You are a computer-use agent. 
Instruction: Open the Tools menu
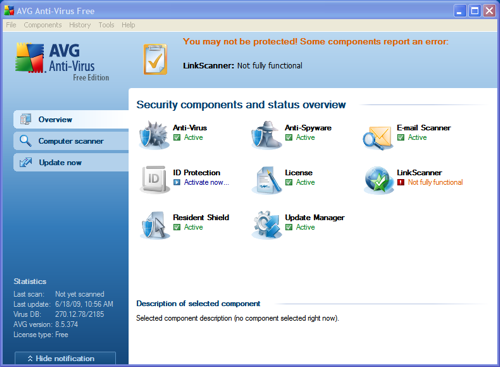106,25
